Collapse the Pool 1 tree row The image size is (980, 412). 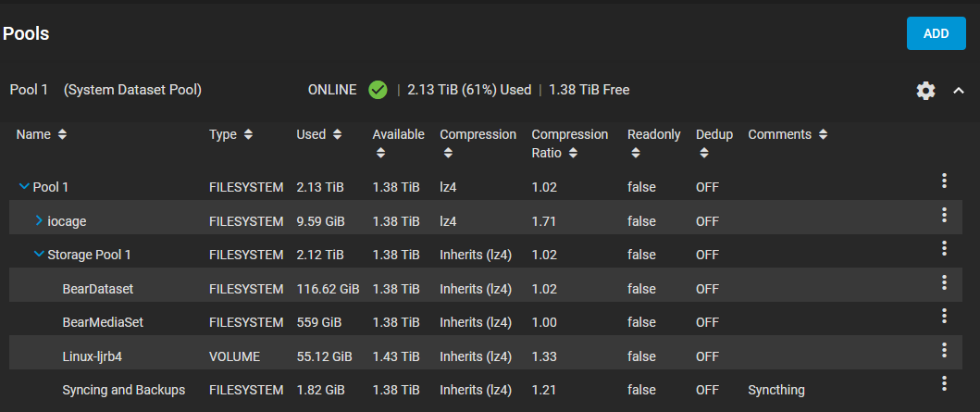[24, 187]
